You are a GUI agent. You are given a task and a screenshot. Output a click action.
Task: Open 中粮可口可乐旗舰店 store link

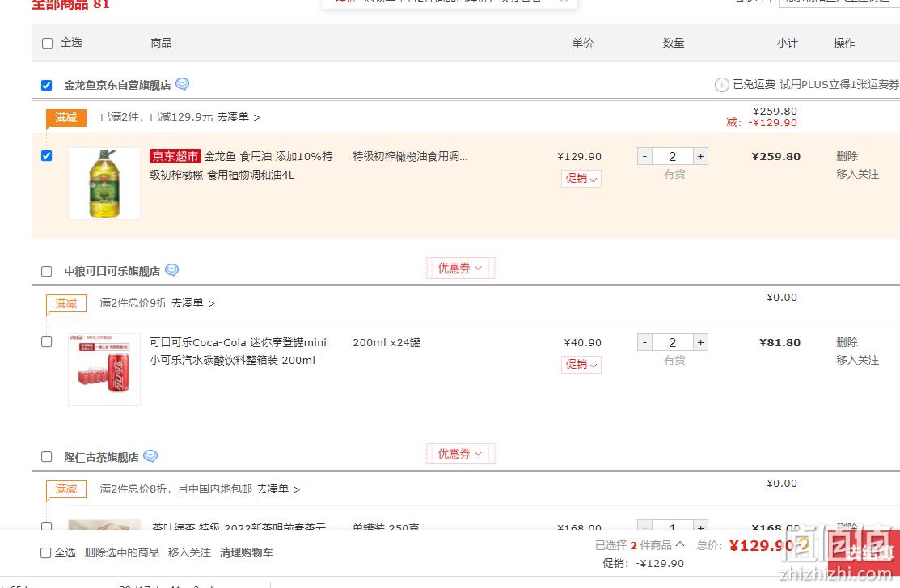point(112,271)
